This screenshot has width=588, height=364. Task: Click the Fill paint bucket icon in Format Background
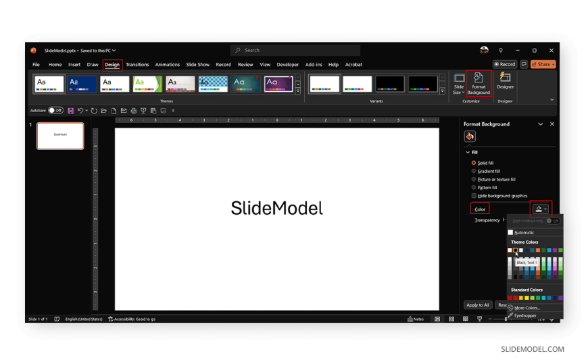pos(470,136)
